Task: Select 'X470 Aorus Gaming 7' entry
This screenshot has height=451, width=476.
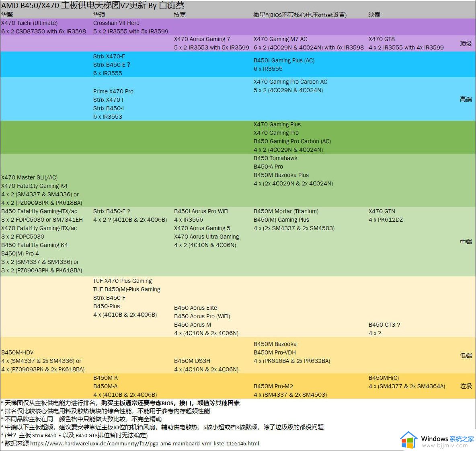Action: [x=202, y=39]
